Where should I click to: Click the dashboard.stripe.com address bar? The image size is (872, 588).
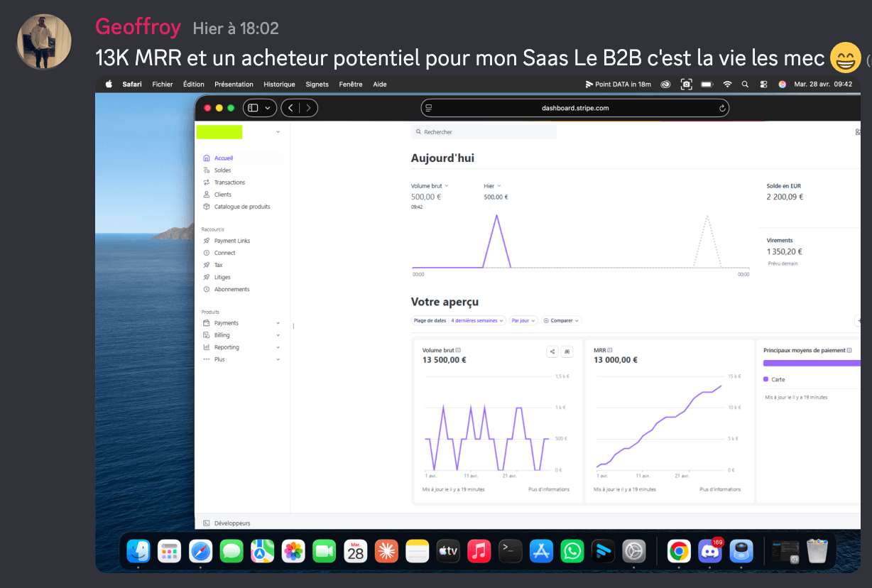point(575,108)
